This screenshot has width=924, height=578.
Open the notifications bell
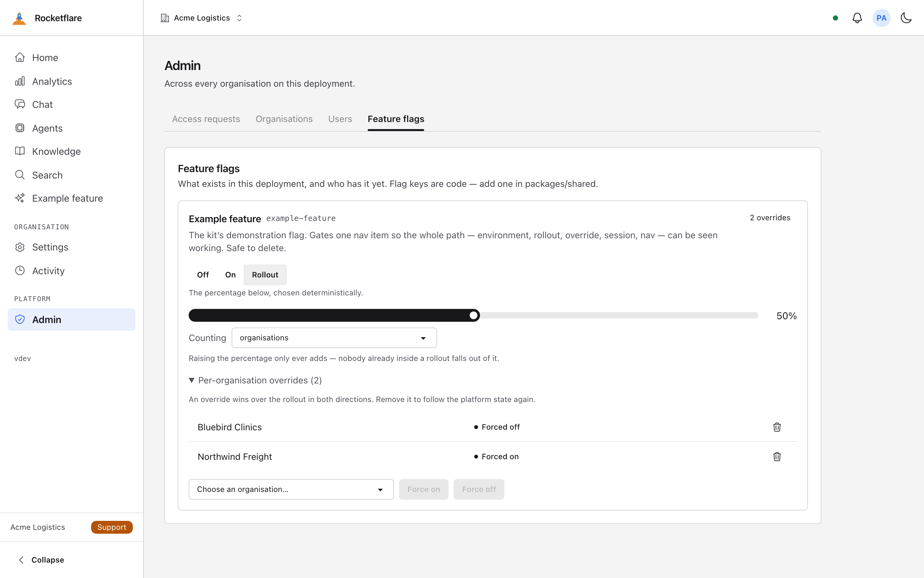point(857,18)
